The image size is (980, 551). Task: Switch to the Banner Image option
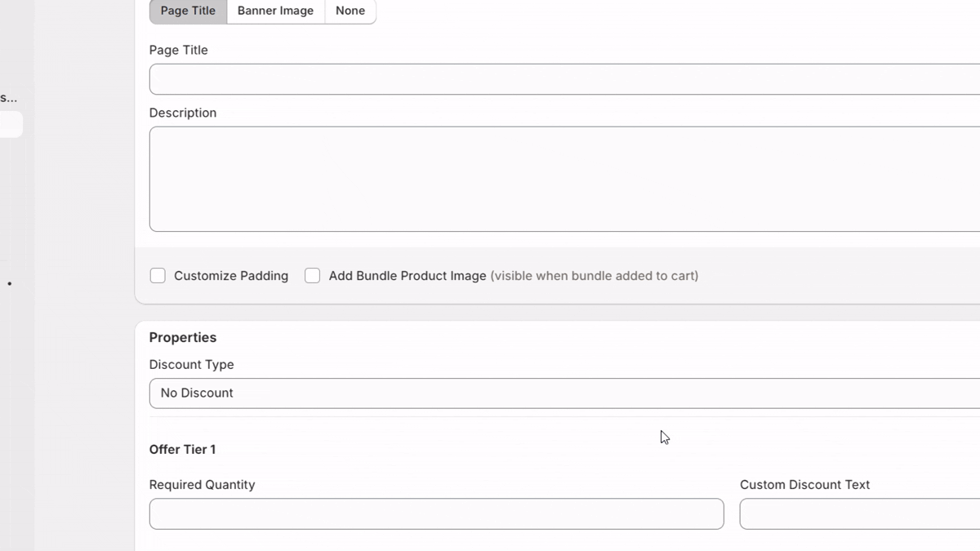point(275,11)
